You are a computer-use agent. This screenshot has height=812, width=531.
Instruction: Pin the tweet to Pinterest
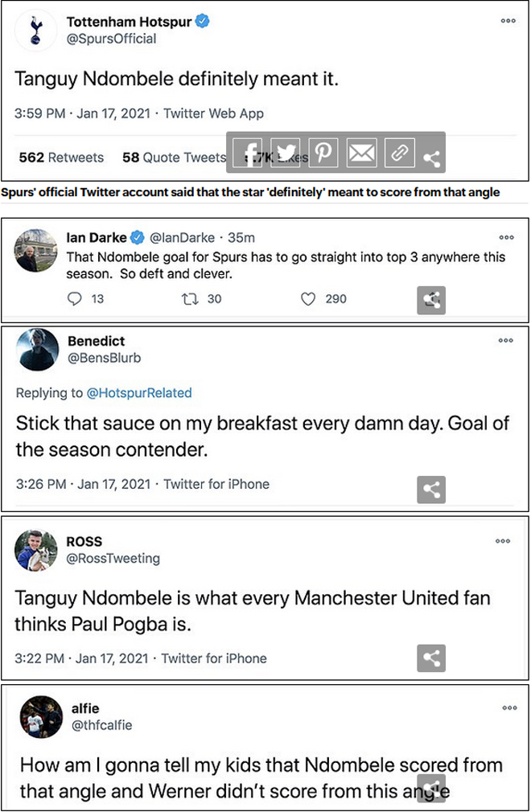point(323,153)
